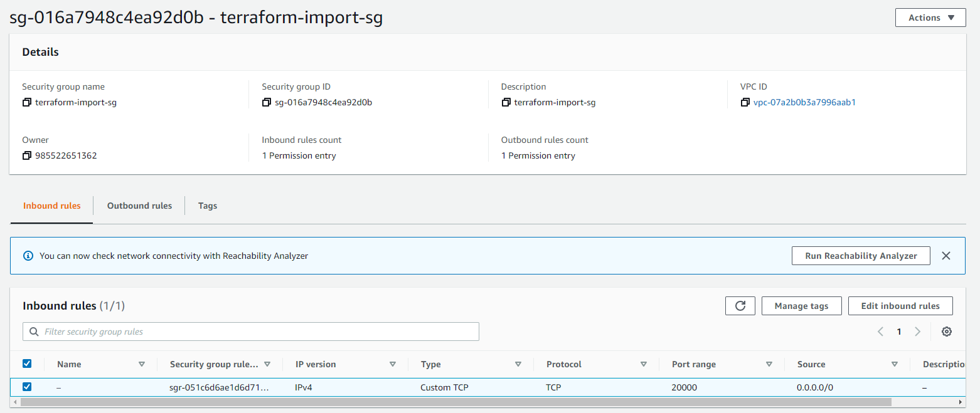980x413 pixels.
Task: Sort by Protocol column arrow
Action: pos(644,364)
